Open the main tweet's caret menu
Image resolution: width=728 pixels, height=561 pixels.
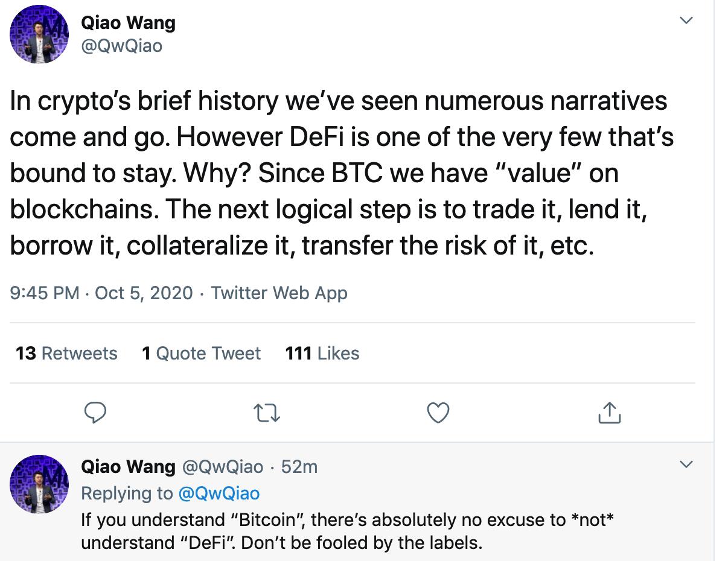(x=686, y=20)
